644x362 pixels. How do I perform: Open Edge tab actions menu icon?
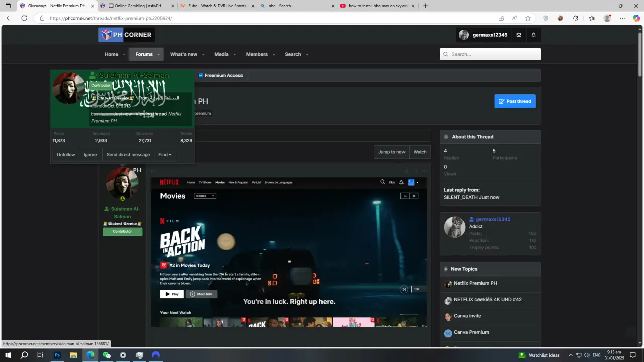8,6
